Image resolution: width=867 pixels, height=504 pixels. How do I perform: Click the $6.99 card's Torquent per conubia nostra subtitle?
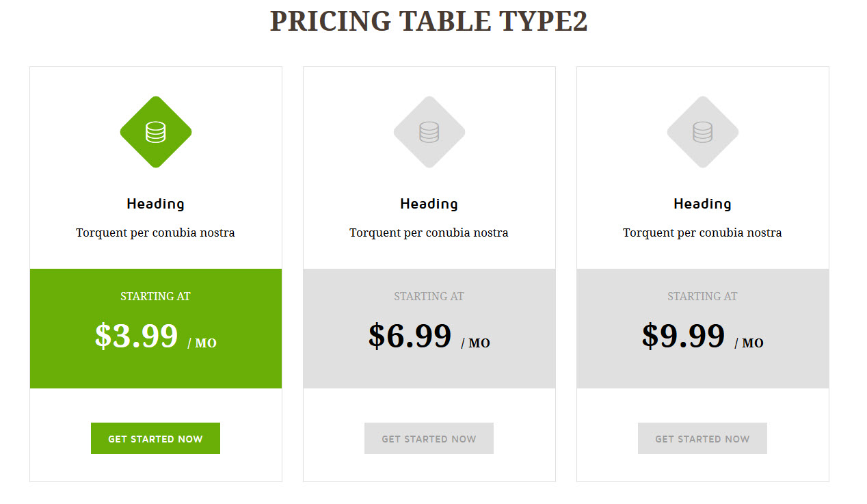click(x=429, y=233)
